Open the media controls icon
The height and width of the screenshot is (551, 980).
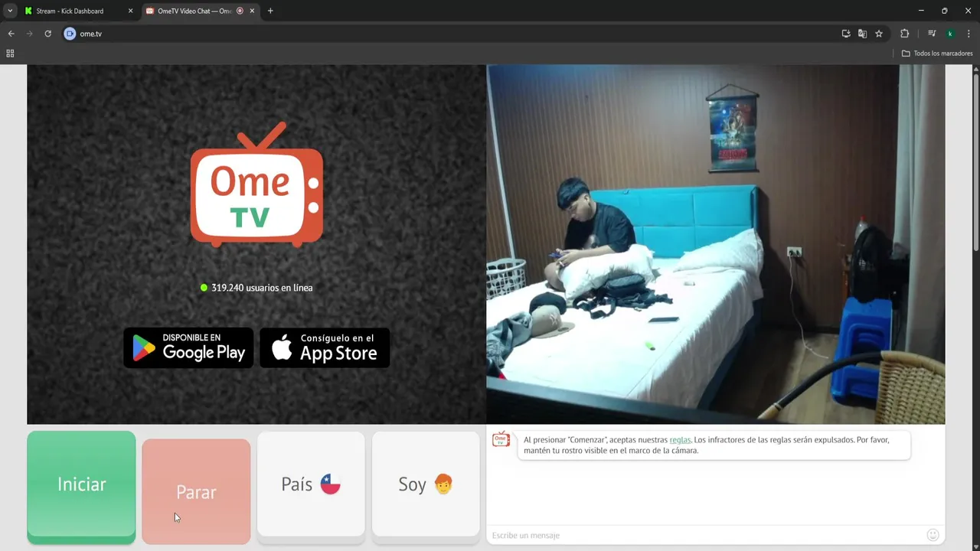(x=932, y=34)
